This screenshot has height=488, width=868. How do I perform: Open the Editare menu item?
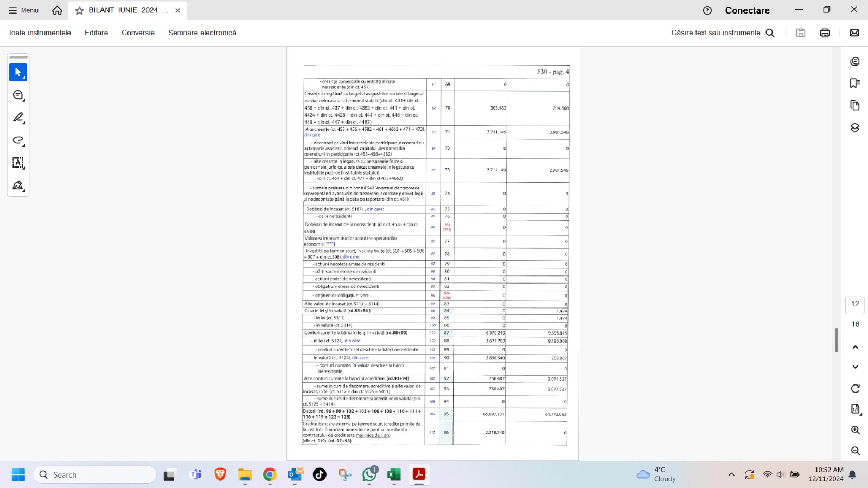click(96, 33)
